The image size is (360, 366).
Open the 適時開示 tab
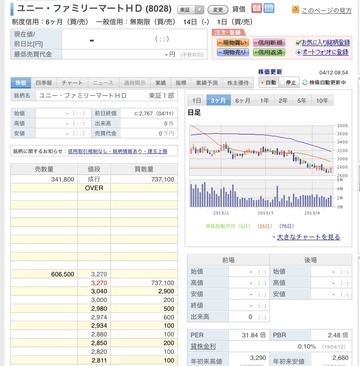coord(134,83)
